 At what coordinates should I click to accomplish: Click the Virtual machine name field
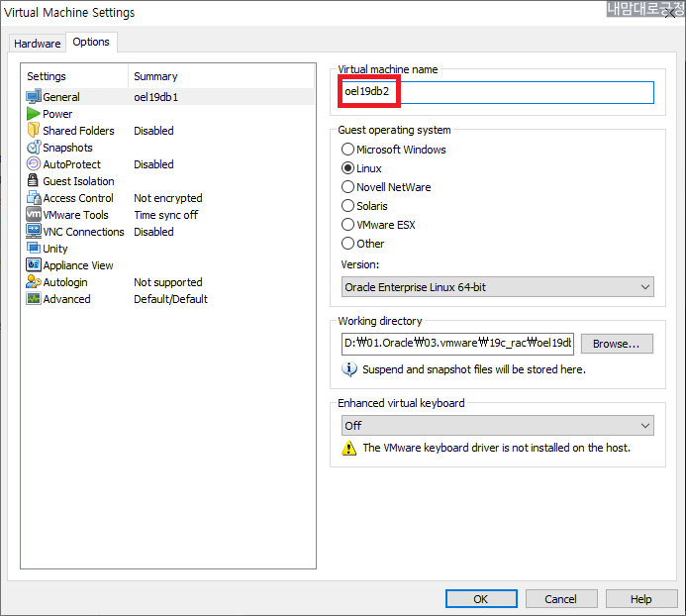498,92
